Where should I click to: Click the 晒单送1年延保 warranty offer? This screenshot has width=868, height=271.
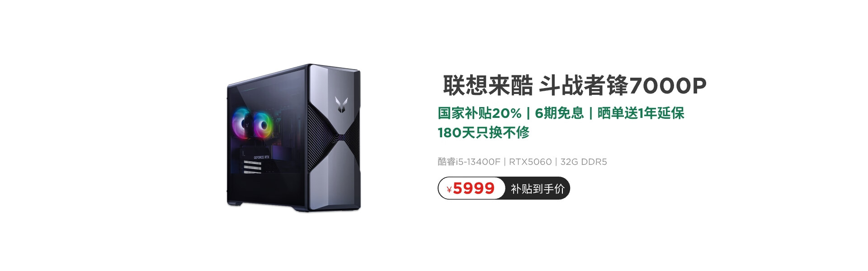tap(641, 113)
